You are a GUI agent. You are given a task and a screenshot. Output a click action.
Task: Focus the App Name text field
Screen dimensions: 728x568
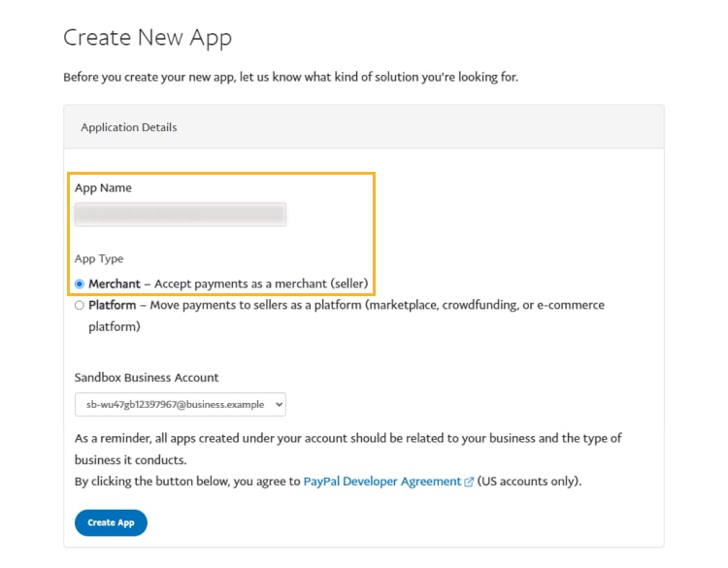pyautogui.click(x=180, y=214)
